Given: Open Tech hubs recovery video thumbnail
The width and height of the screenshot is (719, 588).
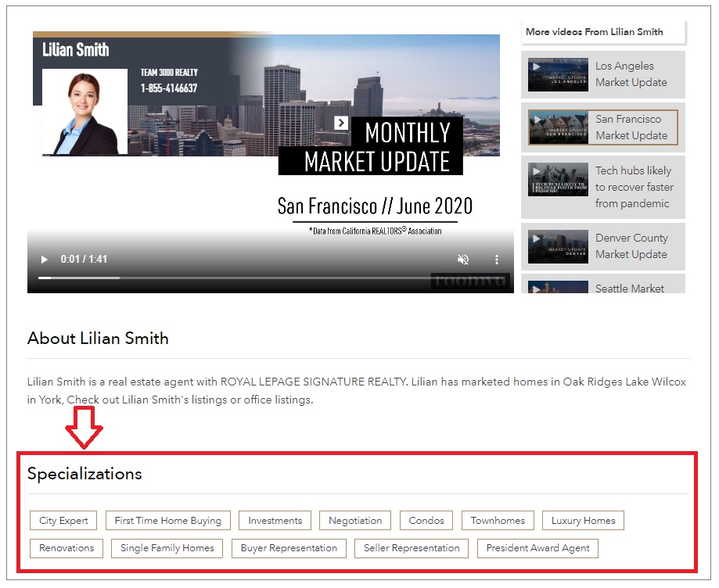Looking at the screenshot, I should coord(558,179).
